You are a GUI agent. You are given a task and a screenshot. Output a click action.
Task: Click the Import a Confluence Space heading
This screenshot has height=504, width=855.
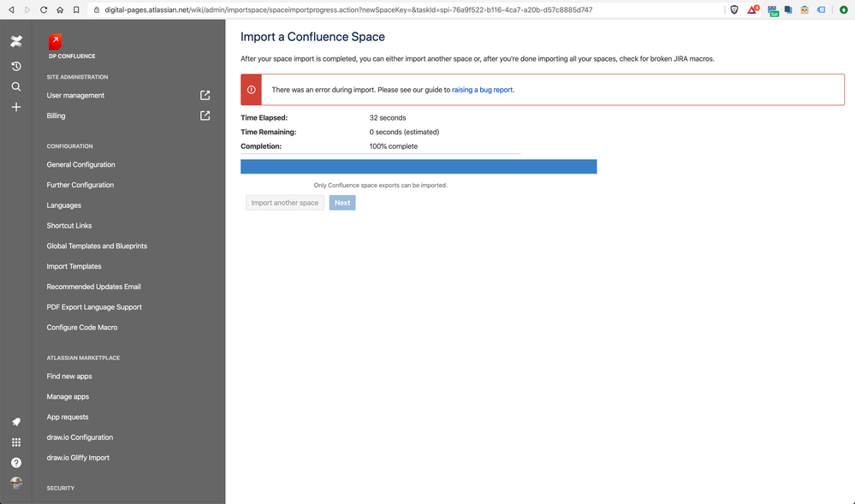pos(312,37)
